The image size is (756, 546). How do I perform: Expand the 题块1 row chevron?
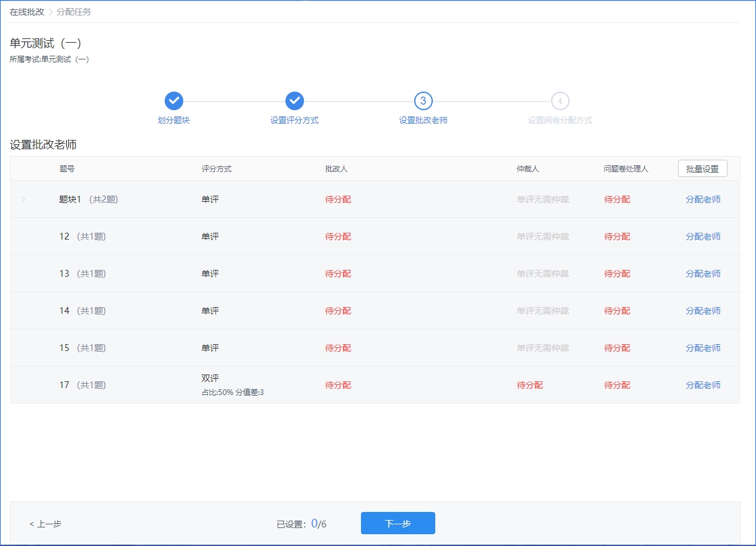pyautogui.click(x=24, y=199)
